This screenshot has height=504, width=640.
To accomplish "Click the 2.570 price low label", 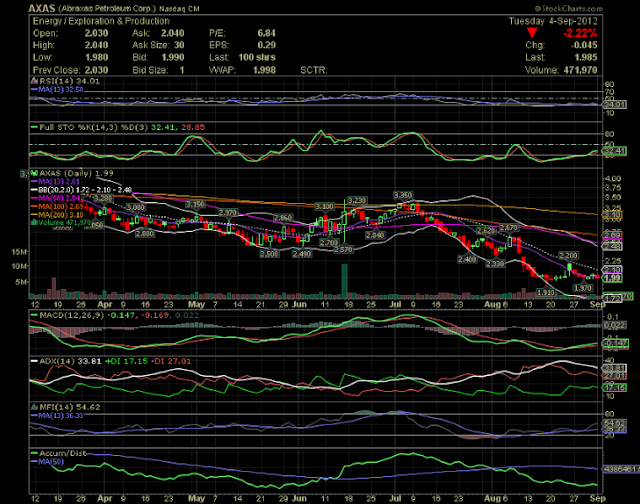I will coord(343,249).
